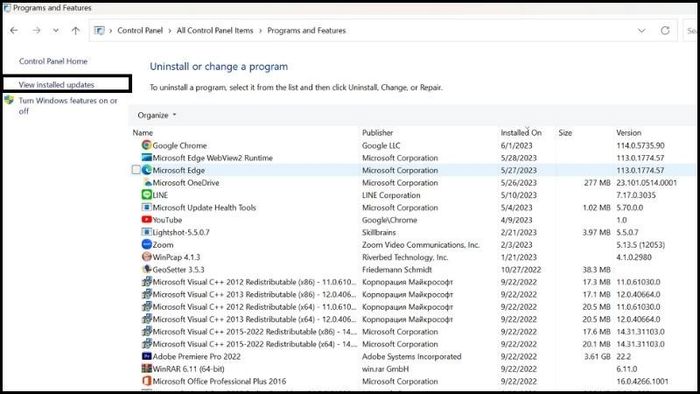Viewport: 700px width, 394px height.
Task: Click the Visual C++ 2012 (x86) installer icon
Action: tap(146, 282)
